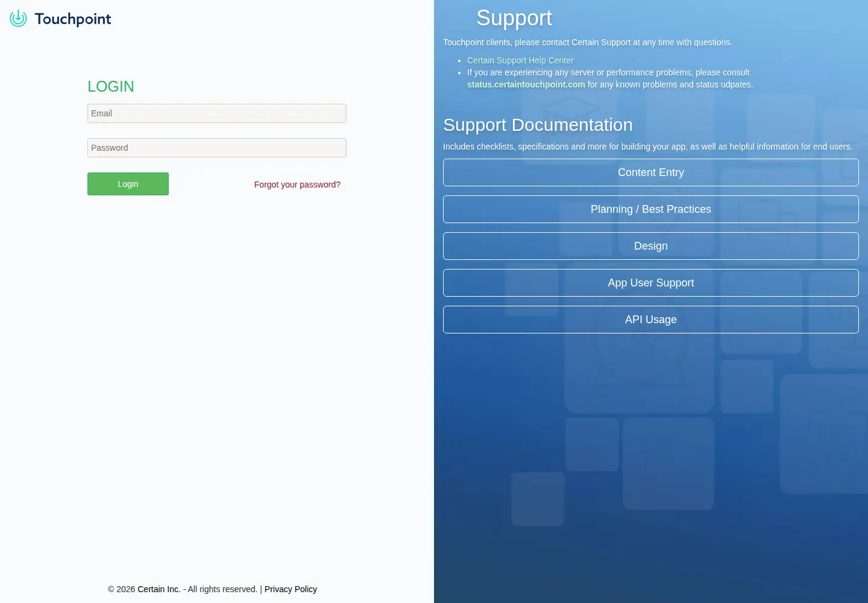Open App User Support documentation
868x603 pixels.
point(651,283)
